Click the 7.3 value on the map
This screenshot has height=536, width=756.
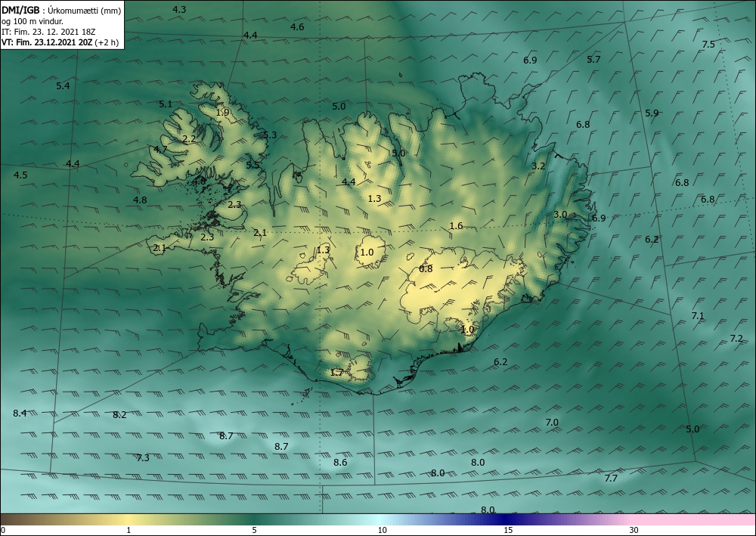[143, 458]
